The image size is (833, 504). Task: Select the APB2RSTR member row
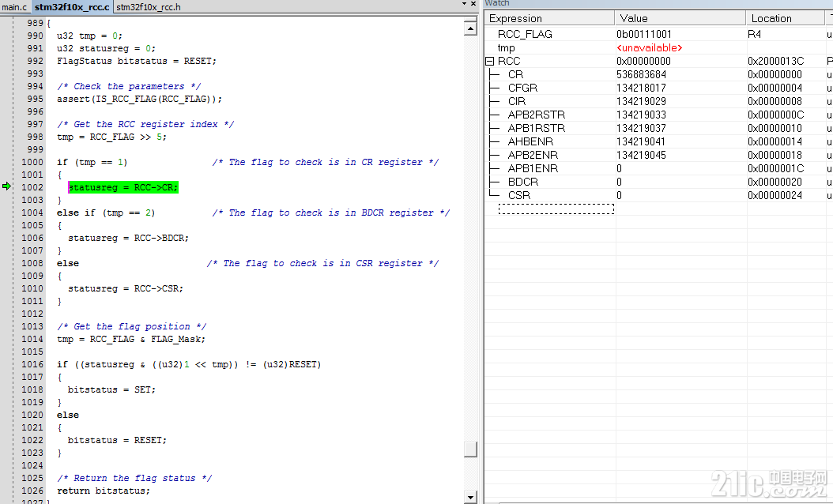(537, 115)
